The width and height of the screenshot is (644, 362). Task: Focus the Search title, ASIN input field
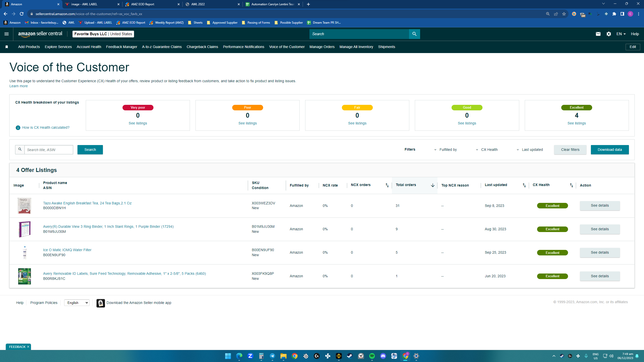click(49, 150)
